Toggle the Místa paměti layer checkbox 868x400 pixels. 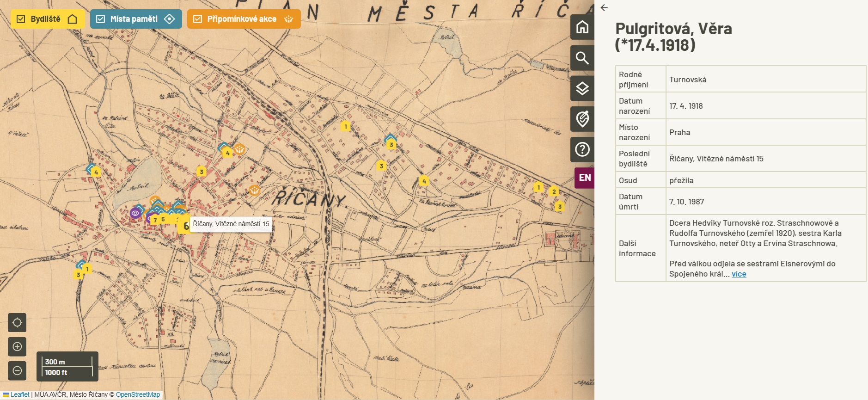(x=100, y=19)
